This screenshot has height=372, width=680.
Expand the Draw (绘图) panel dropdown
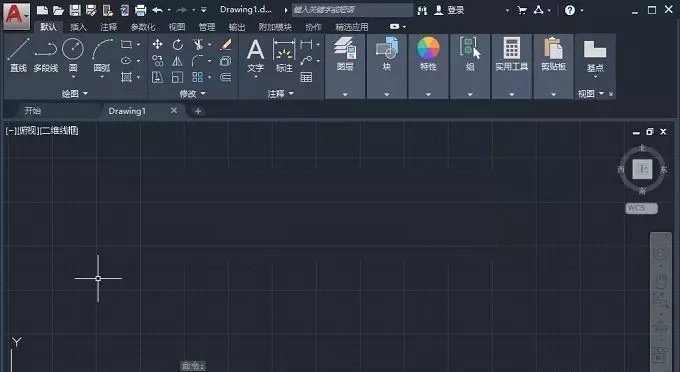click(x=75, y=93)
